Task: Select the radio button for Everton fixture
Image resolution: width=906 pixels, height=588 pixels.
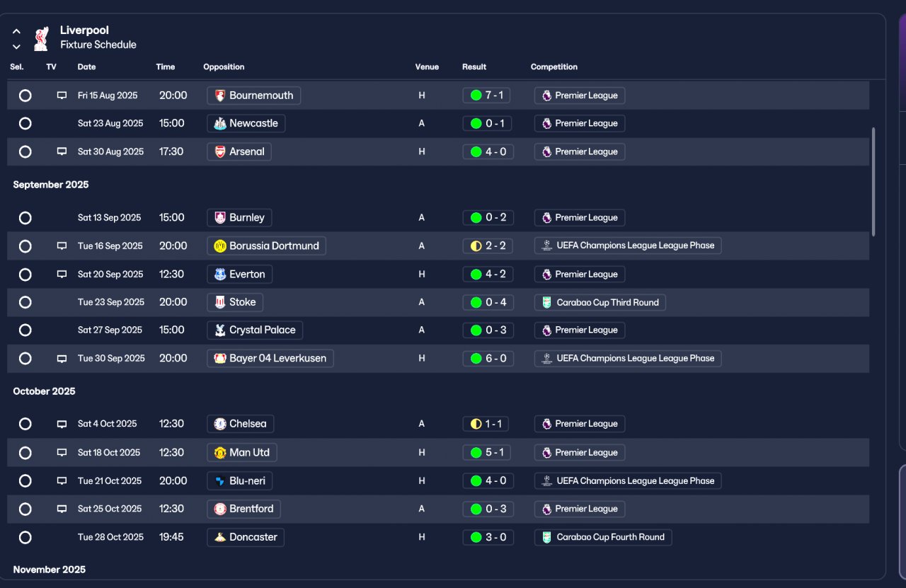Action: [25, 275]
